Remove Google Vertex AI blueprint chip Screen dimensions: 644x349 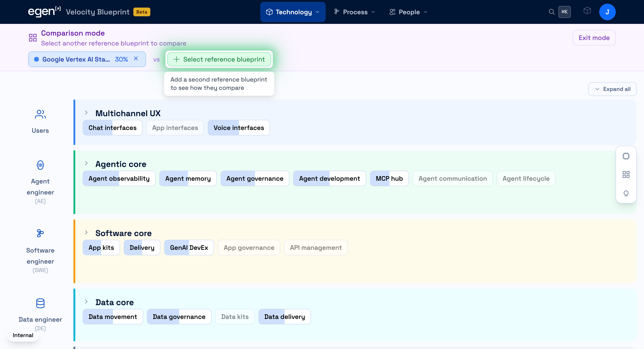[x=136, y=59]
